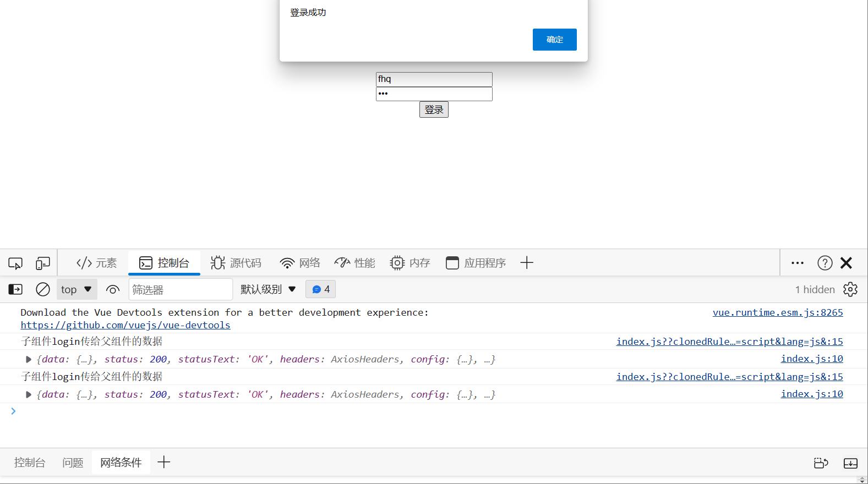
Task: Open the first index.js:10 source link
Action: (x=812, y=359)
